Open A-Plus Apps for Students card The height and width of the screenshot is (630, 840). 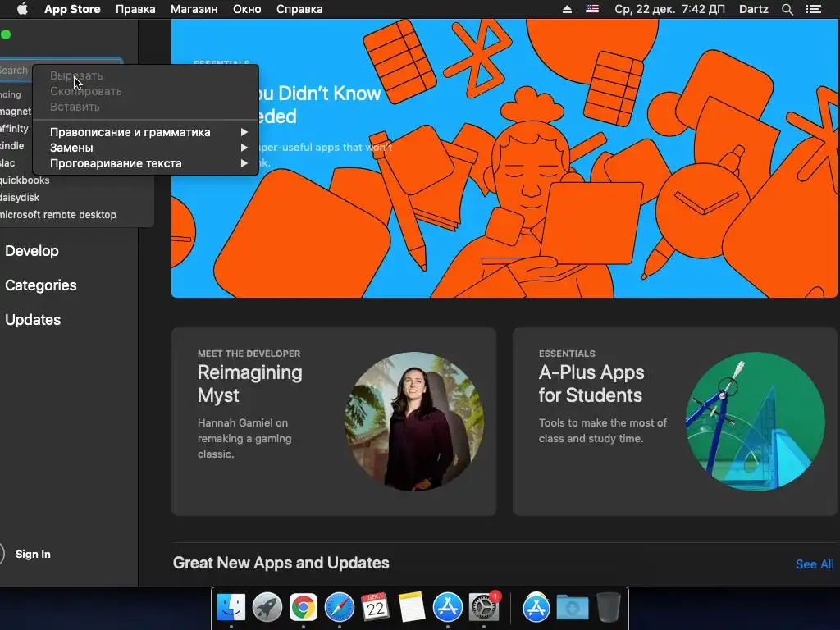[675, 422]
